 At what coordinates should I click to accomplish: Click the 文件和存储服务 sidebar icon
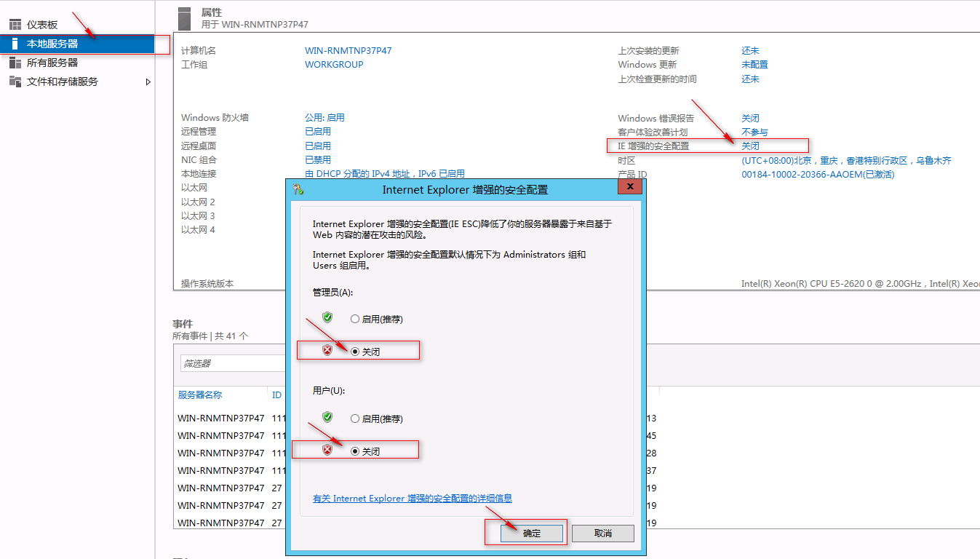pos(15,82)
